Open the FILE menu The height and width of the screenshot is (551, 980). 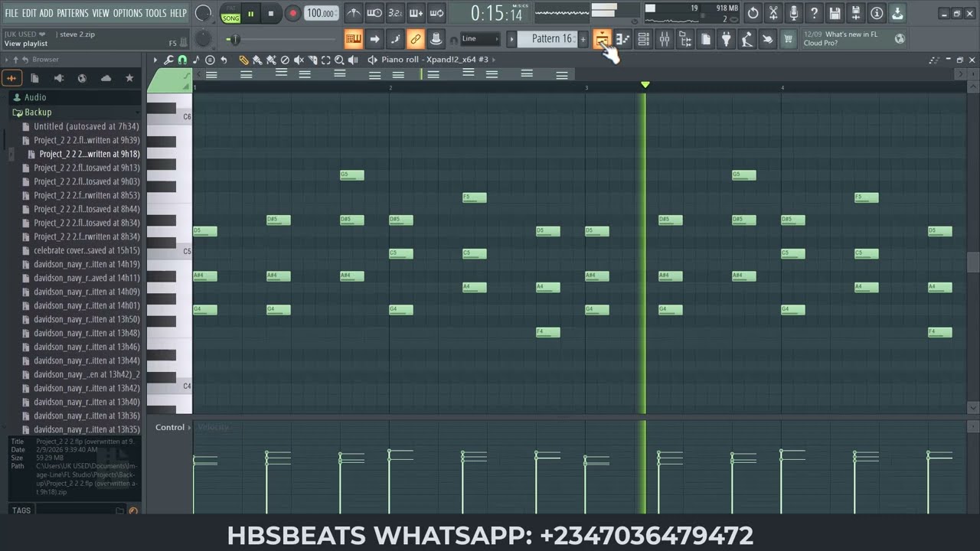tap(11, 13)
